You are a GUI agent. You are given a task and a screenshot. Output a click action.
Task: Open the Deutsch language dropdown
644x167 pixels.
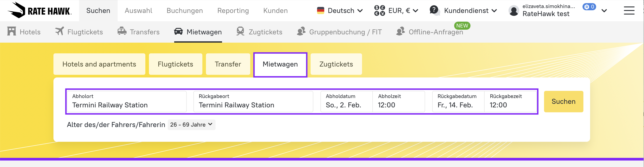340,10
